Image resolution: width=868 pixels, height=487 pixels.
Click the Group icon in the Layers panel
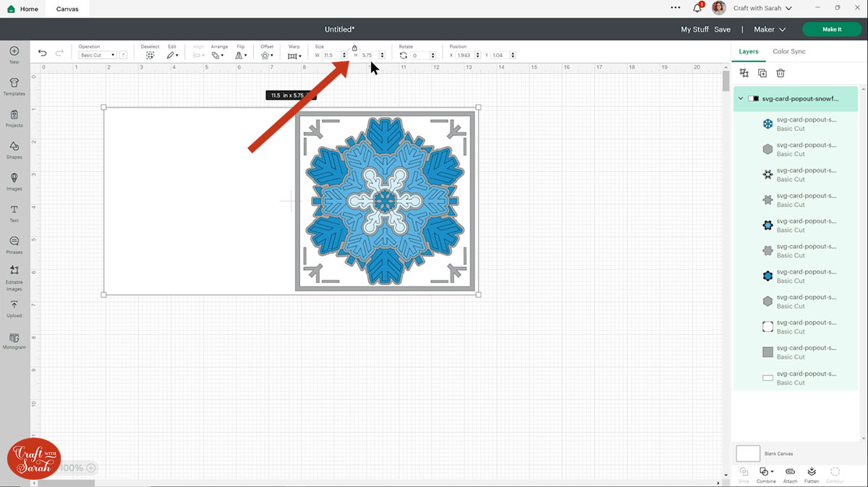click(744, 73)
